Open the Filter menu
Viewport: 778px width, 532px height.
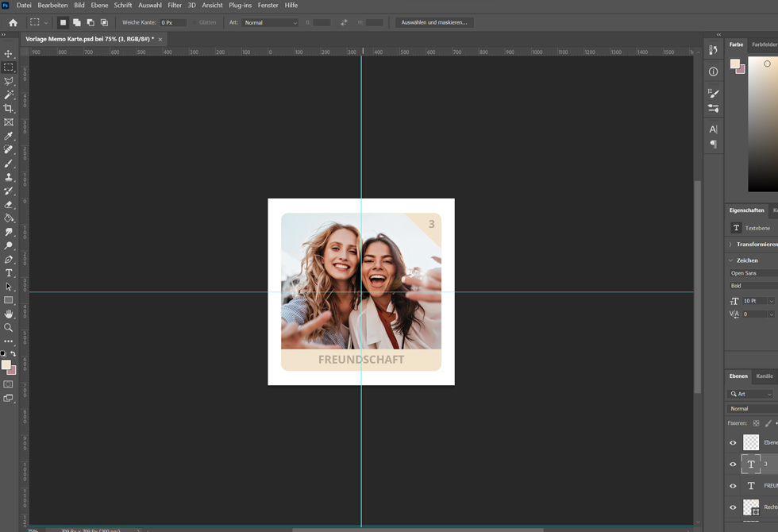175,6
